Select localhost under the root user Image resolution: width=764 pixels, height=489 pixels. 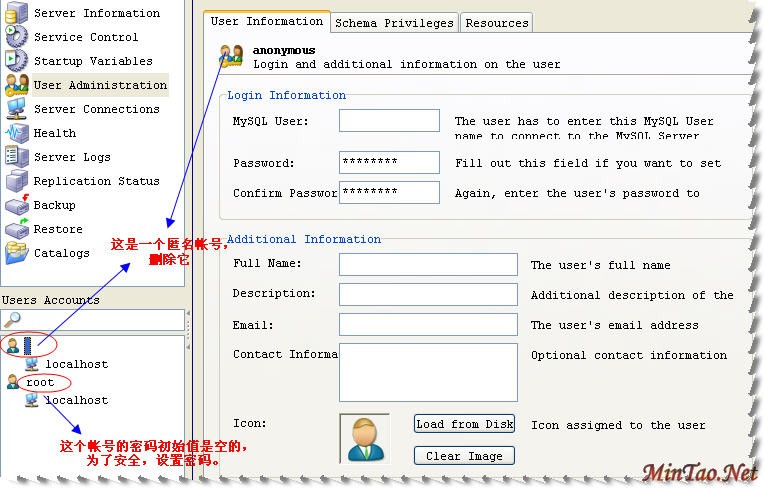click(x=76, y=400)
